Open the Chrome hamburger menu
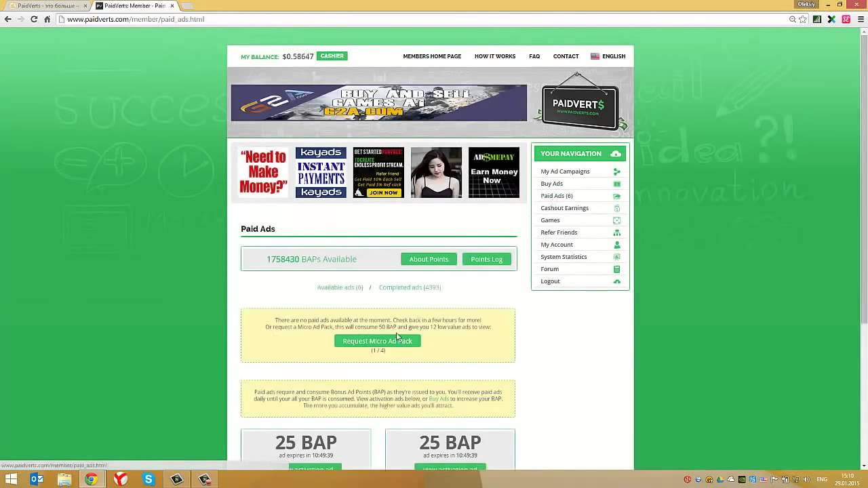Screen dimensions: 868x488 pos(861,19)
